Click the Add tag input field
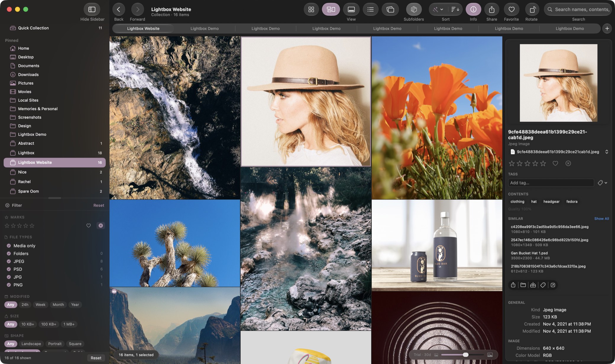The image size is (615, 364). 551,183
